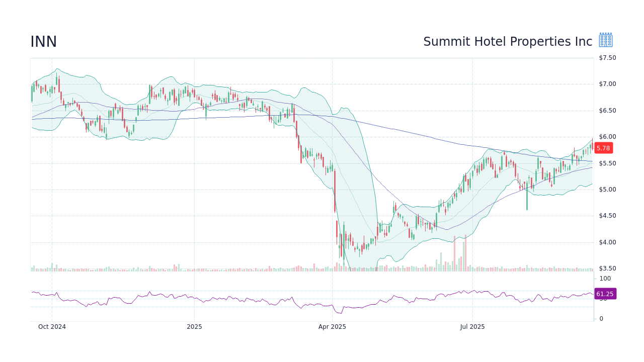The width and height of the screenshot is (644, 362).
Task: Click the $3.50 price axis label
Action: pos(606,268)
